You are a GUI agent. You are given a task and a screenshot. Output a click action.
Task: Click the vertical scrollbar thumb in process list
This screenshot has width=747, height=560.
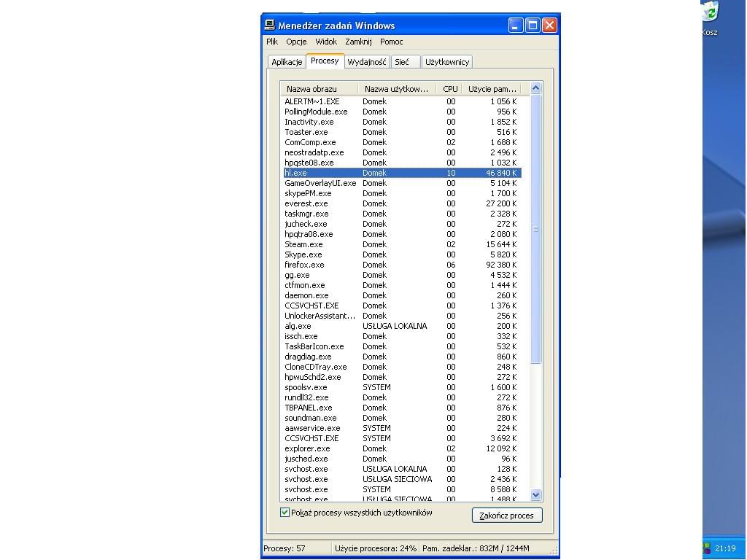(535, 228)
